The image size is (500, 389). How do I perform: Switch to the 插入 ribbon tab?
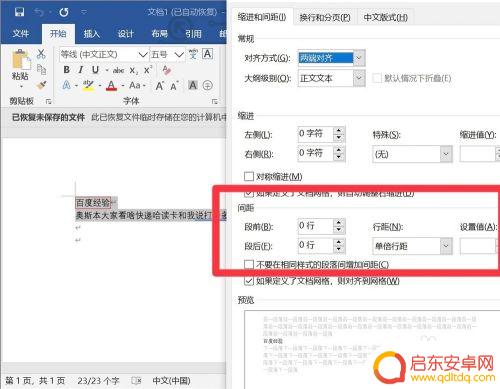92,34
